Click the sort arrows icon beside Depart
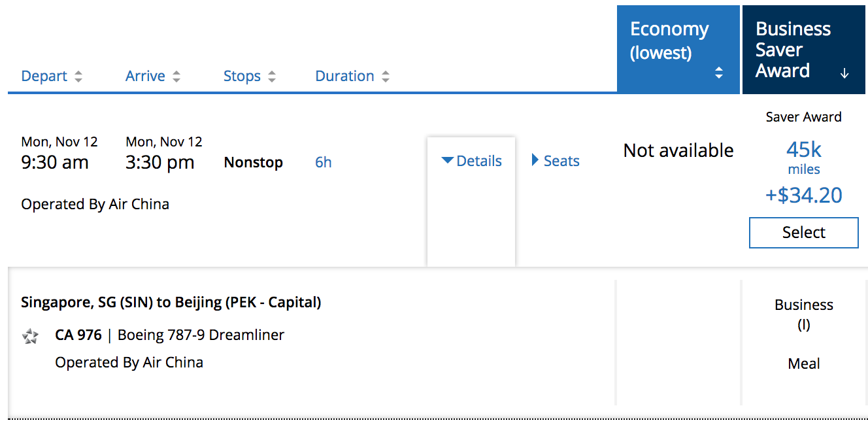The width and height of the screenshot is (868, 425). [78, 76]
